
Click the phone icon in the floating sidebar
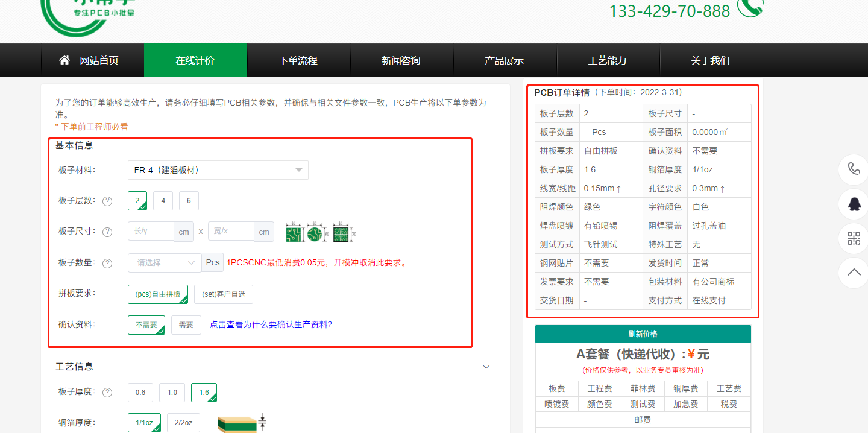pos(854,169)
